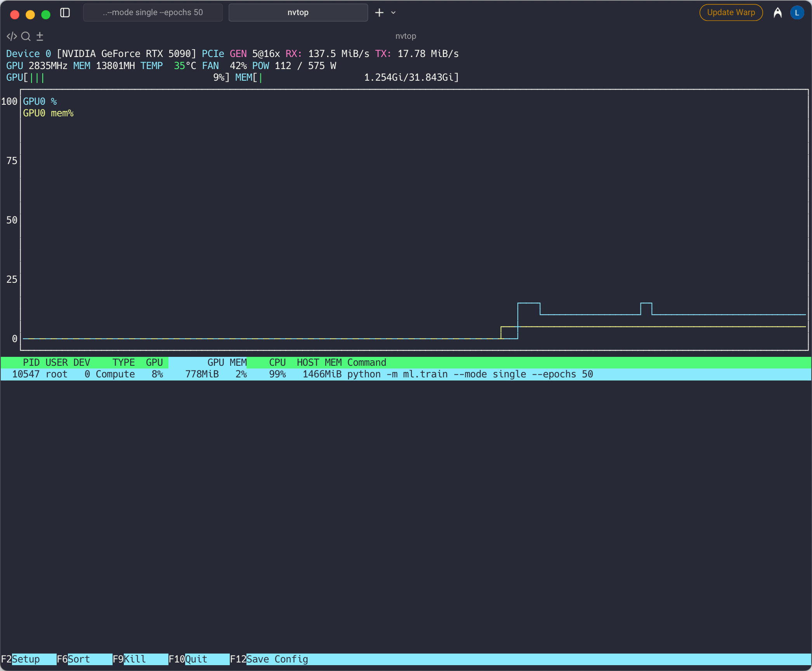Click the green maximize window button

click(46, 15)
